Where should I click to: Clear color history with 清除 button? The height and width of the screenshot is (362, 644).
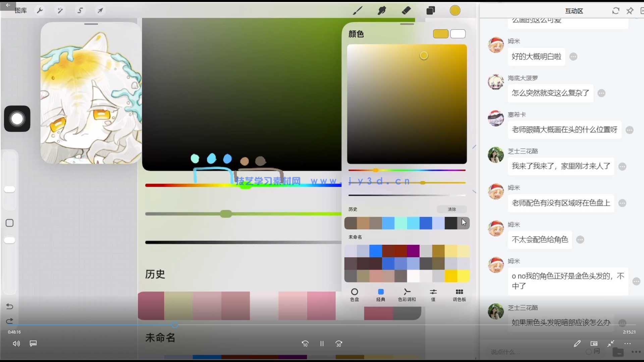coord(451,209)
